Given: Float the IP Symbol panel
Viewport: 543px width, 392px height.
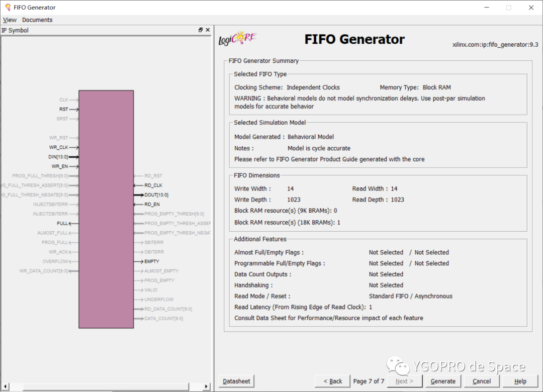Looking at the screenshot, I should 200,30.
